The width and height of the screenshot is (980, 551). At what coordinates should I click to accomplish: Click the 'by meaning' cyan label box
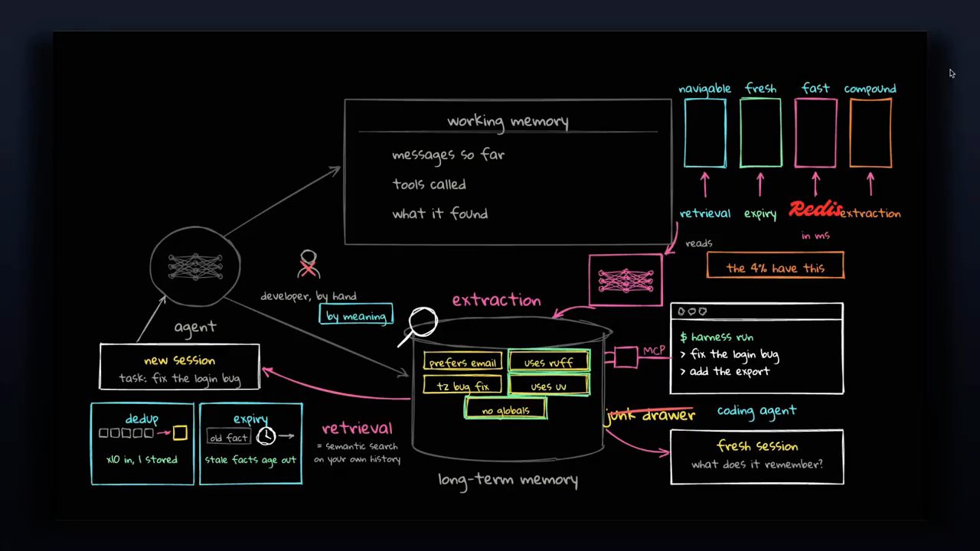pyautogui.click(x=356, y=315)
